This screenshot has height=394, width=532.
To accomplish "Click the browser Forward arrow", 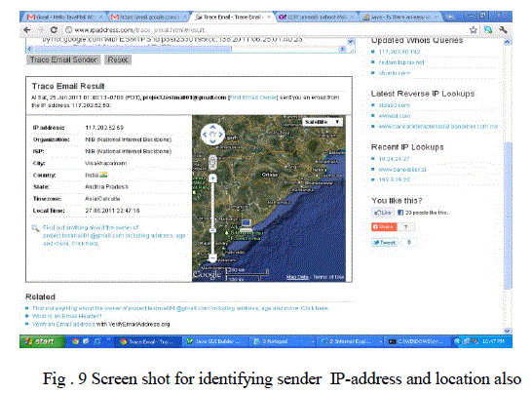I will click(x=41, y=30).
